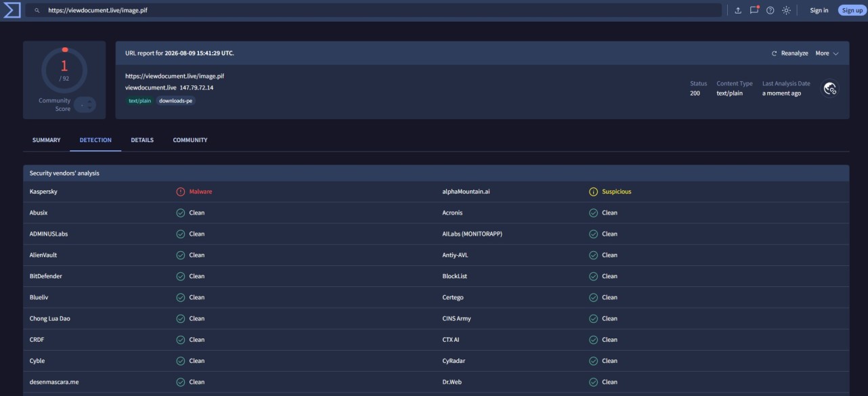Image resolution: width=868 pixels, height=396 pixels.
Task: Click the Status 200 value
Action: (695, 93)
